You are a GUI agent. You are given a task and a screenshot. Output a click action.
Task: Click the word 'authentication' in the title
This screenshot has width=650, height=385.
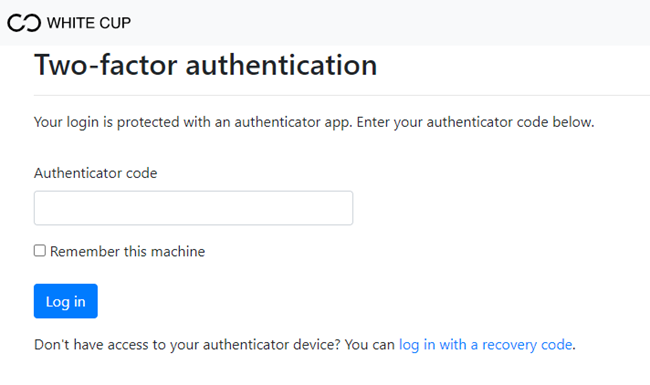point(281,65)
